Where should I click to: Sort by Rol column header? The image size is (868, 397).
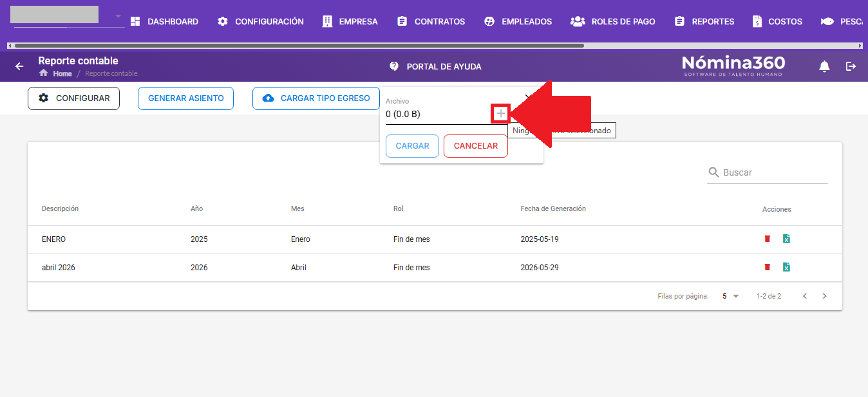(x=398, y=208)
